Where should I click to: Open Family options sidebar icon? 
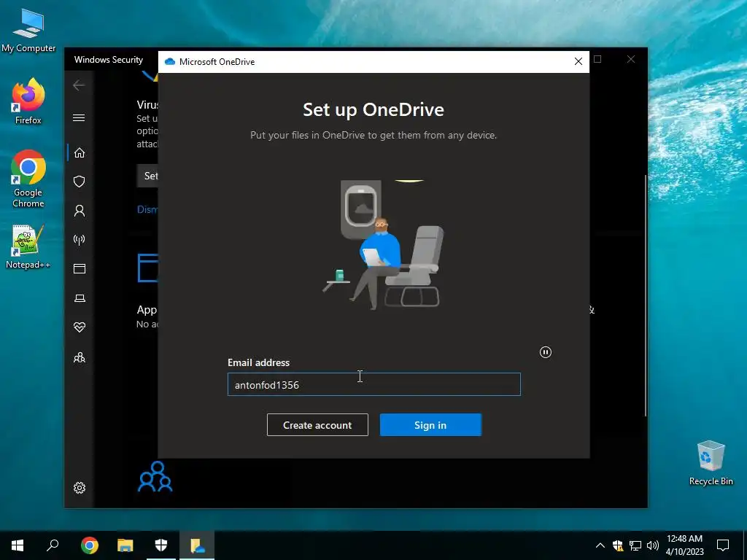(79, 357)
